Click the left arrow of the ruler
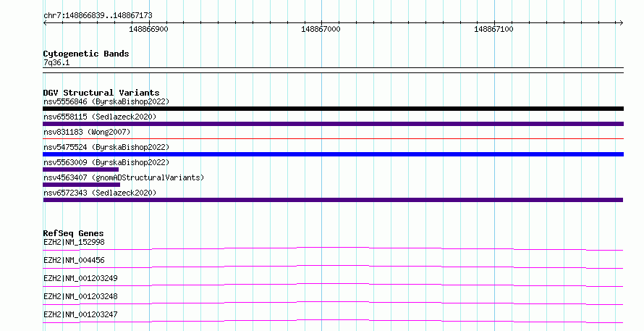644x331 pixels. pyautogui.click(x=45, y=23)
